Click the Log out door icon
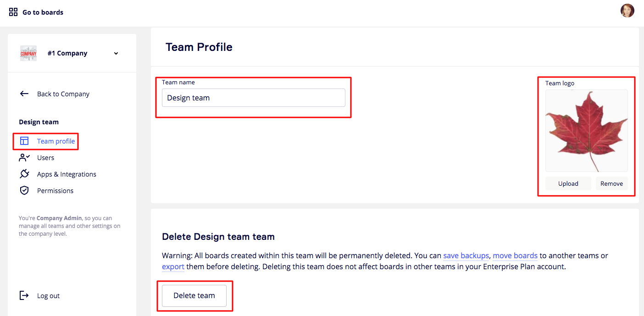The width and height of the screenshot is (644, 316). [24, 296]
